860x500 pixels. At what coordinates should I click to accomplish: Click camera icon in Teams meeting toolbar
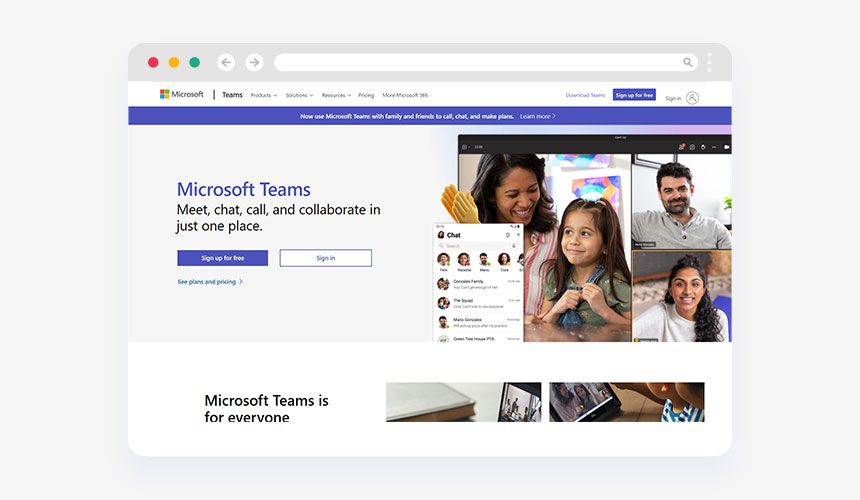[x=727, y=147]
